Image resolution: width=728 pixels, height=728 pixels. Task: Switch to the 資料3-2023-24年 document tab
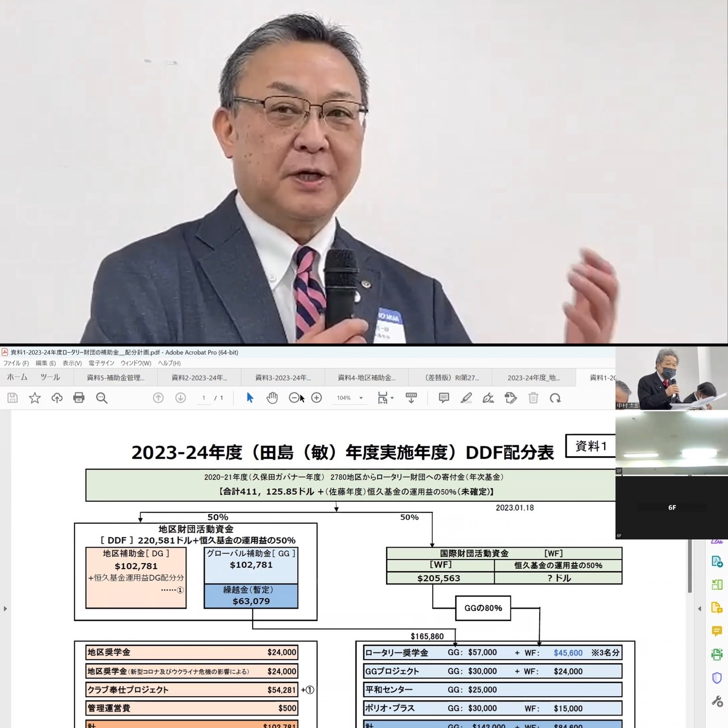tap(283, 378)
